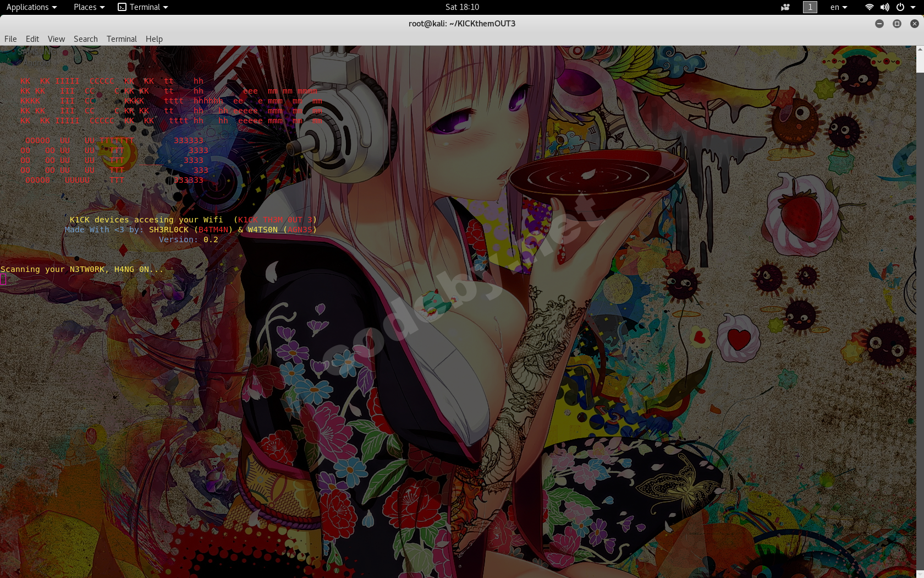Click the terminal vertical scrollbar
This screenshot has height=578, width=924.
(920, 312)
